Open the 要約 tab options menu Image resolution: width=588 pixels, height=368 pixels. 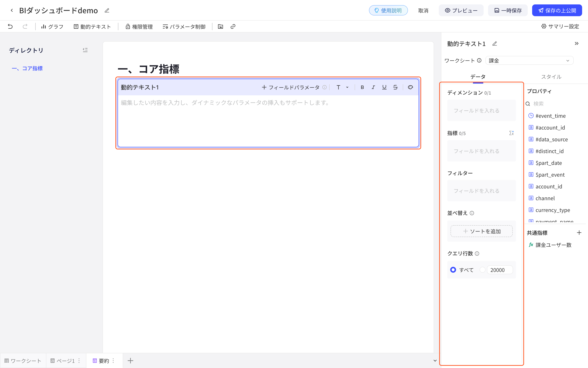113,361
